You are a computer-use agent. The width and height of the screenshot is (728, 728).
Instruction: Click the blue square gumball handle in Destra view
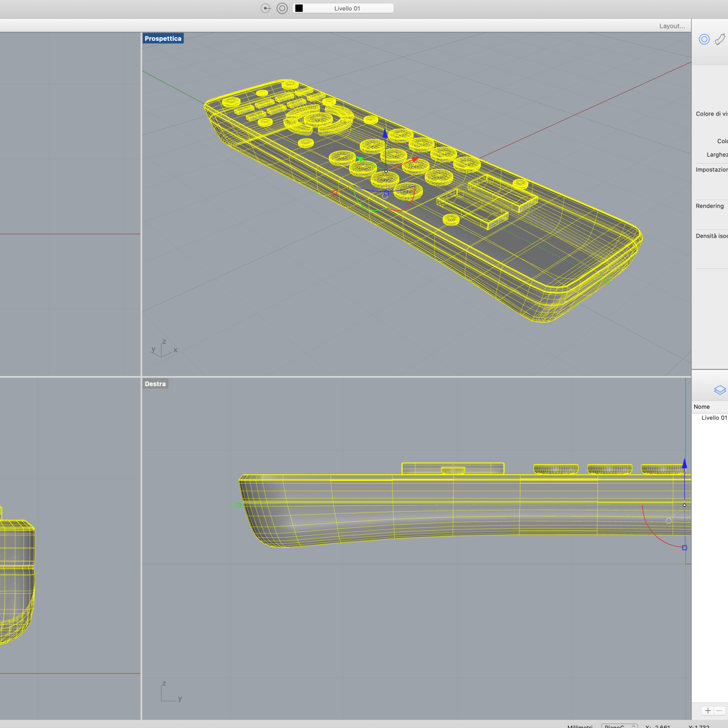(684, 548)
